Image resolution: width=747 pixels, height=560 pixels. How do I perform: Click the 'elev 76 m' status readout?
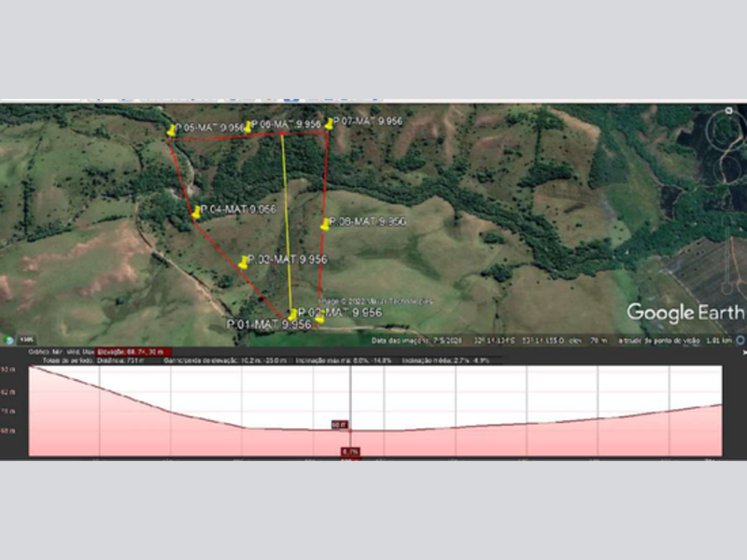click(589, 341)
